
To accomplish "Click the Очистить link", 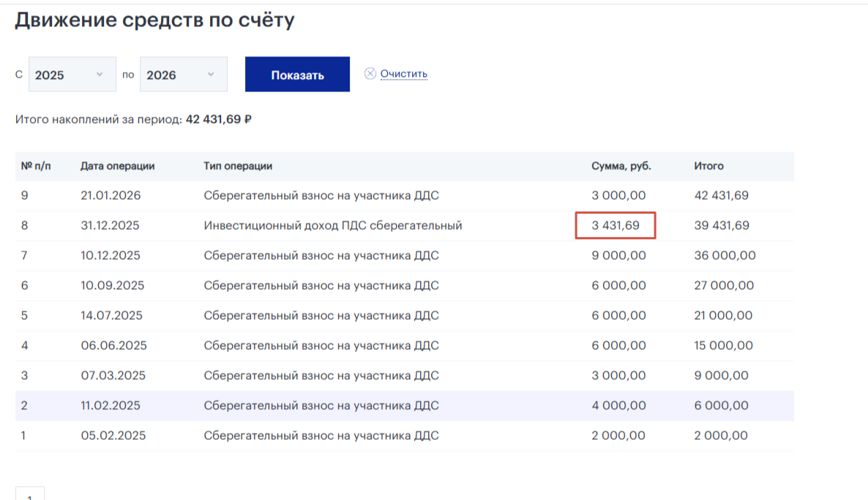I will click(403, 73).
